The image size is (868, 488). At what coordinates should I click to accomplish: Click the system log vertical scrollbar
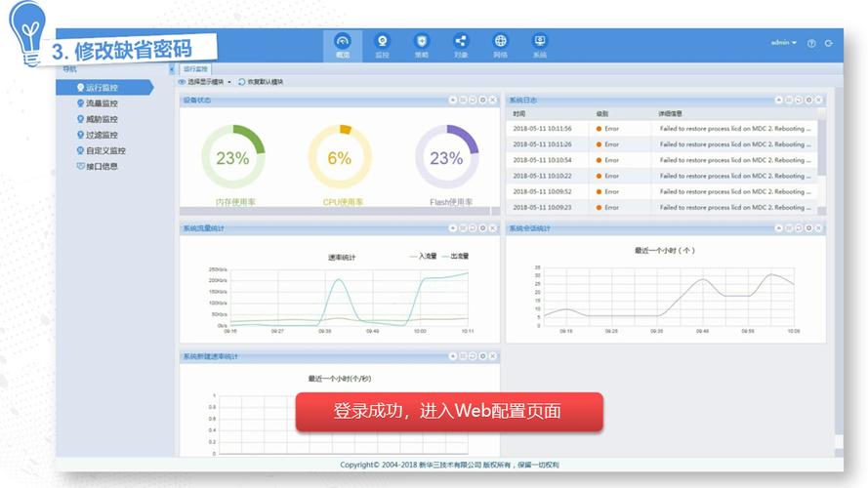[x=821, y=148]
